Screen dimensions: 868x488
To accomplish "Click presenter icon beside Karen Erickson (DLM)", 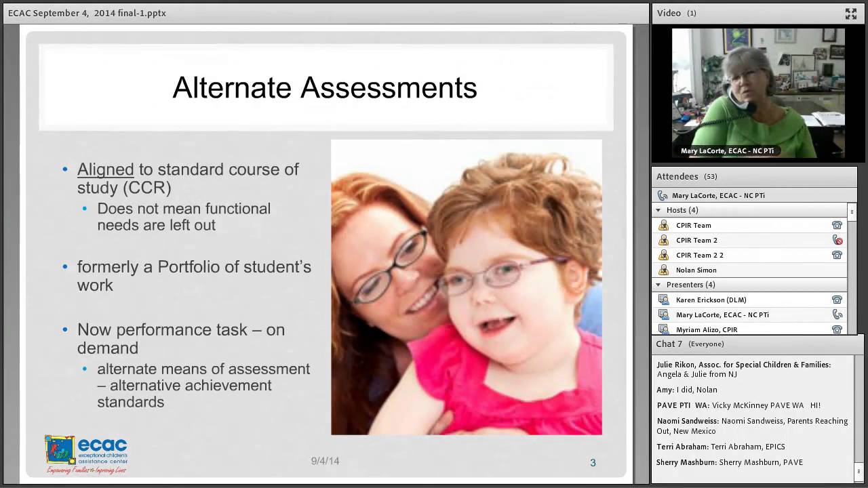I will coord(663,300).
